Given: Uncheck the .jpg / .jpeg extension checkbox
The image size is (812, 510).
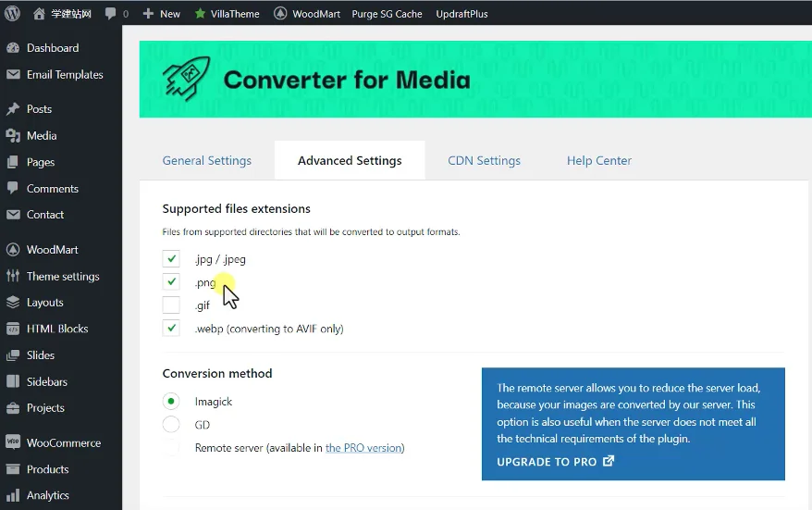Looking at the screenshot, I should [x=171, y=258].
